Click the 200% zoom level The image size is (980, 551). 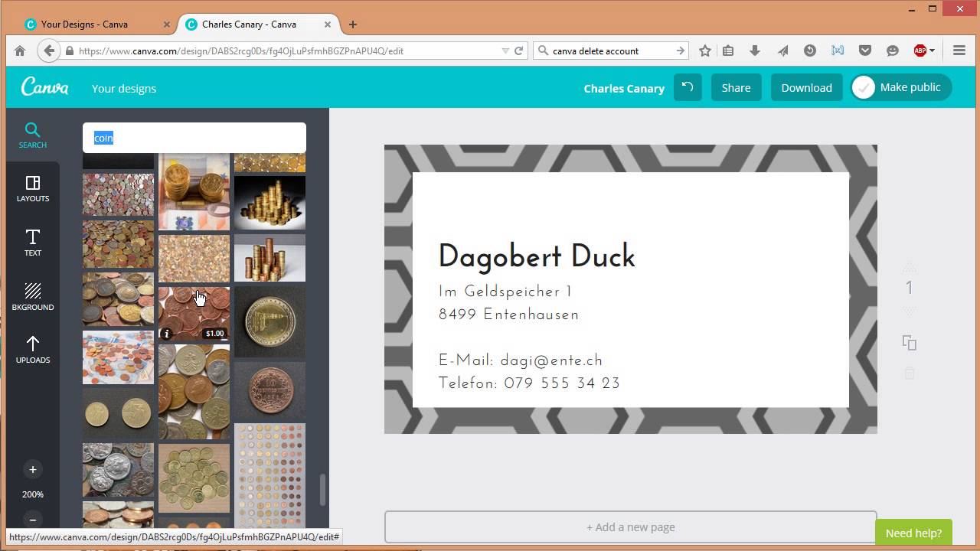[32, 494]
